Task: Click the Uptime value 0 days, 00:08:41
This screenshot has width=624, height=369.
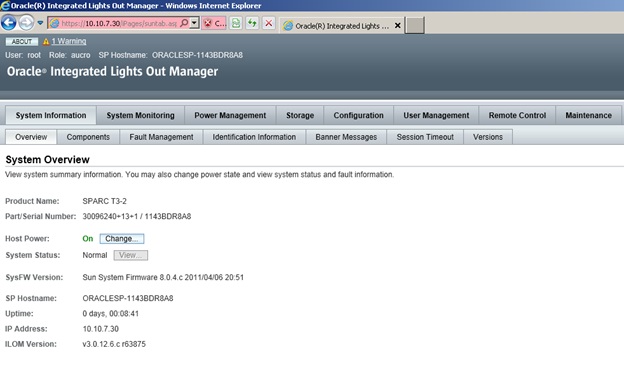Action: click(111, 314)
